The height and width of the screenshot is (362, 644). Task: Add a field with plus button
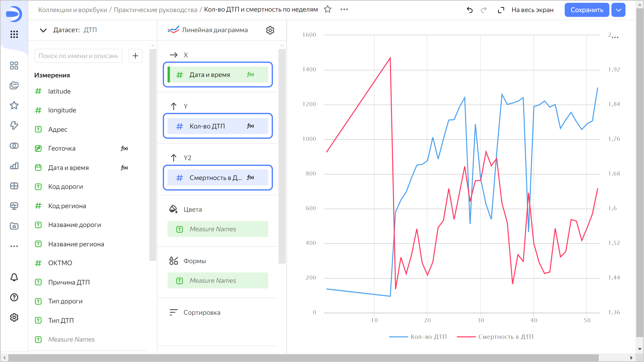point(135,56)
